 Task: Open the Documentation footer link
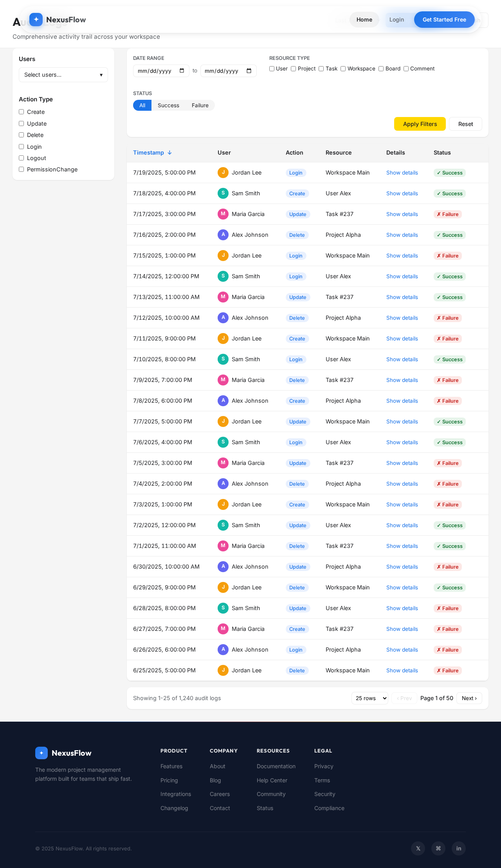point(276,766)
